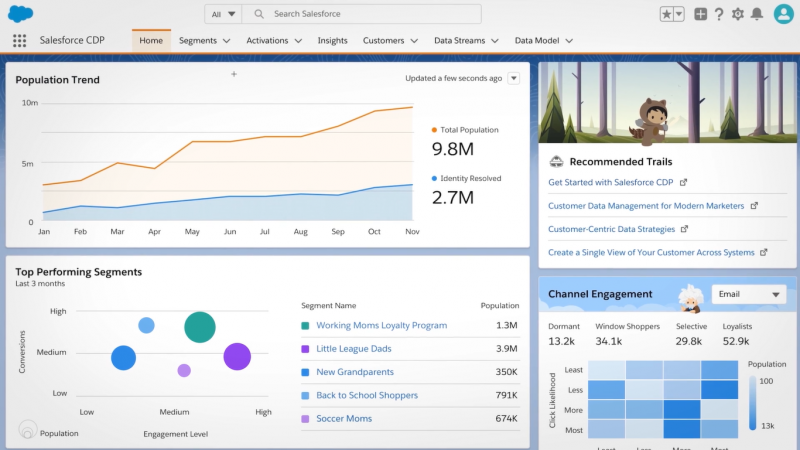
Task: Click the Astro mascot banner image
Action: [x=667, y=103]
